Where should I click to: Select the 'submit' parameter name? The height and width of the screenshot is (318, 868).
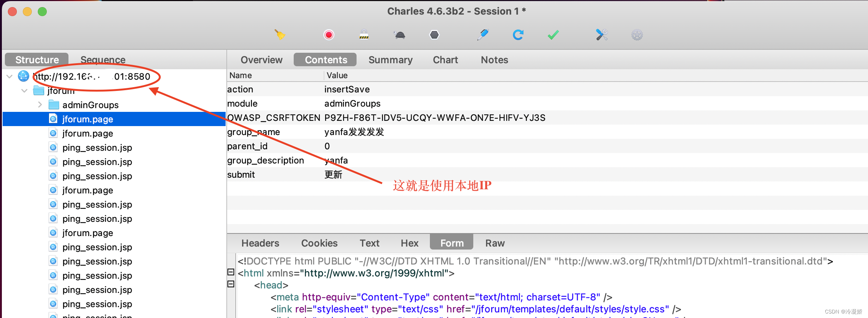coord(241,175)
